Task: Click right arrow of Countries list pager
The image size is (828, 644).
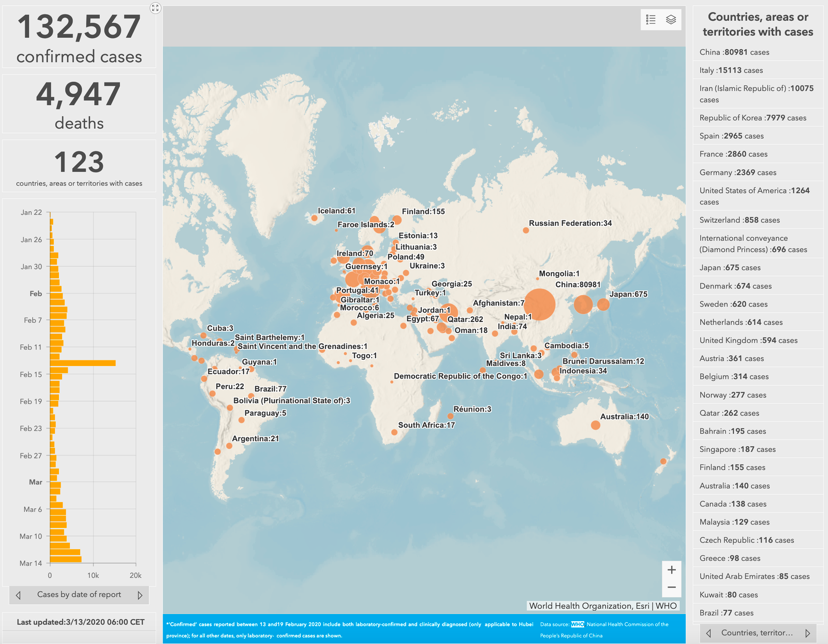Action: pos(807,633)
